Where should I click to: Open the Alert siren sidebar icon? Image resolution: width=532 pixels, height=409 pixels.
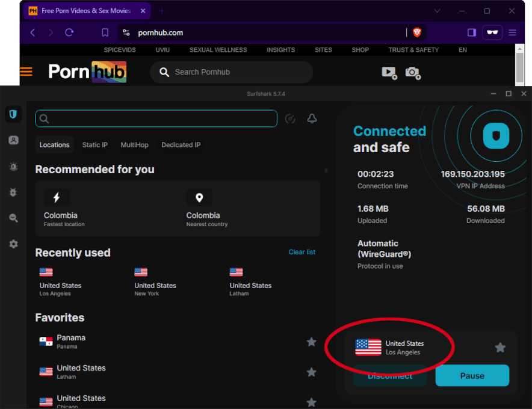(x=13, y=166)
